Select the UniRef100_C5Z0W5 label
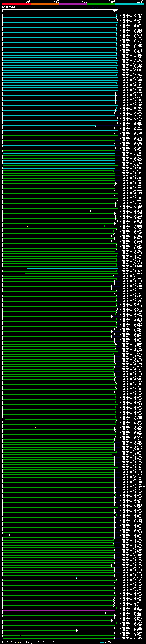The width and height of the screenshot is (146, 644). point(131,113)
